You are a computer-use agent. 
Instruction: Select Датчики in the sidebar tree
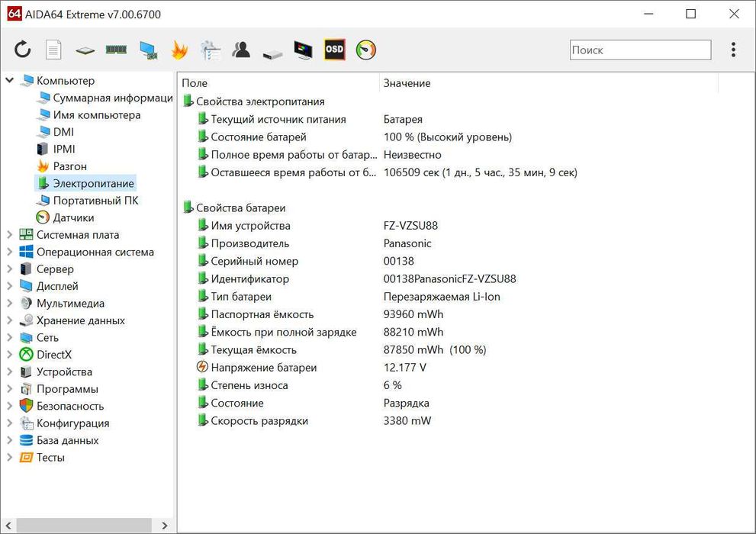click(x=73, y=217)
